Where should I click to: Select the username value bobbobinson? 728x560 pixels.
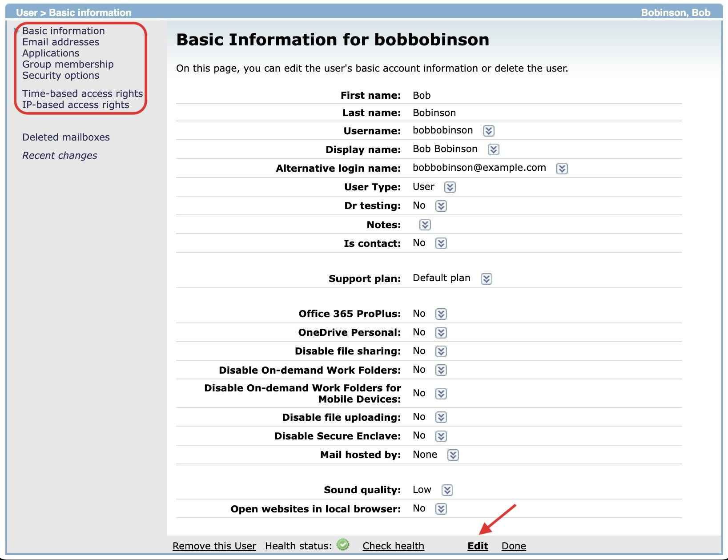[443, 130]
